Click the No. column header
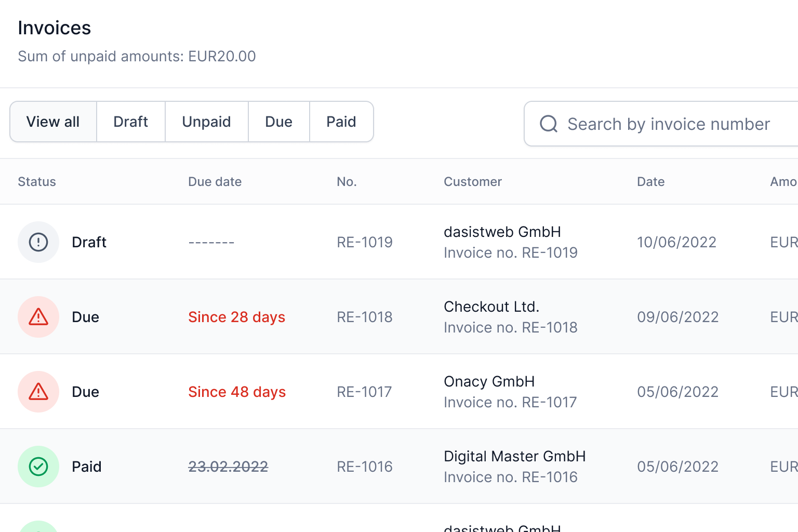 click(x=347, y=182)
